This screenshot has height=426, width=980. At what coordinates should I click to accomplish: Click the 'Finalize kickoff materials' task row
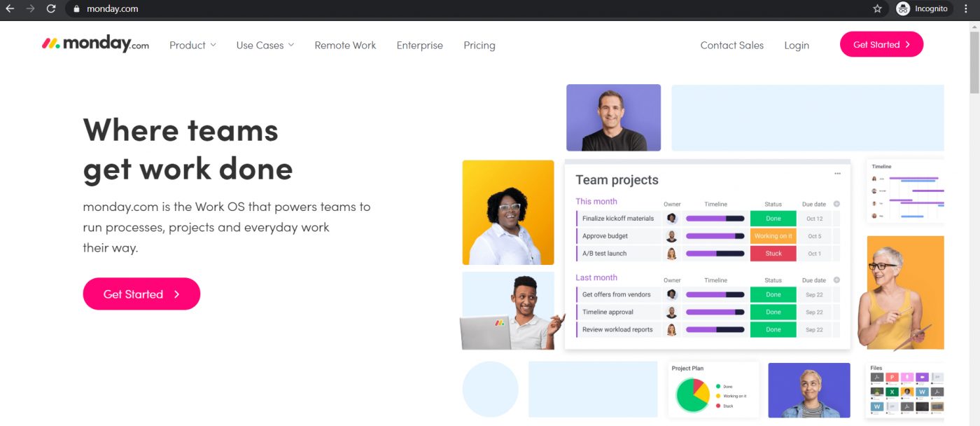tap(707, 219)
